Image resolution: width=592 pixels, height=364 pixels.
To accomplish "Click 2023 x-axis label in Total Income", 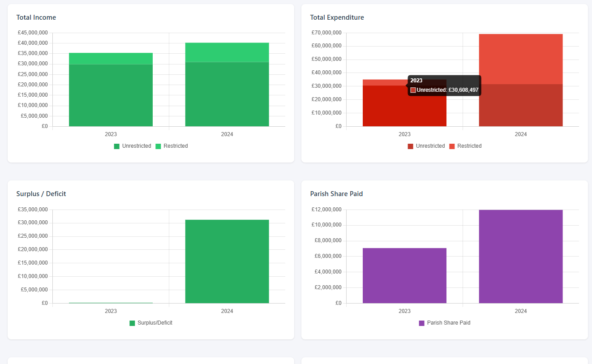I will (x=111, y=134).
